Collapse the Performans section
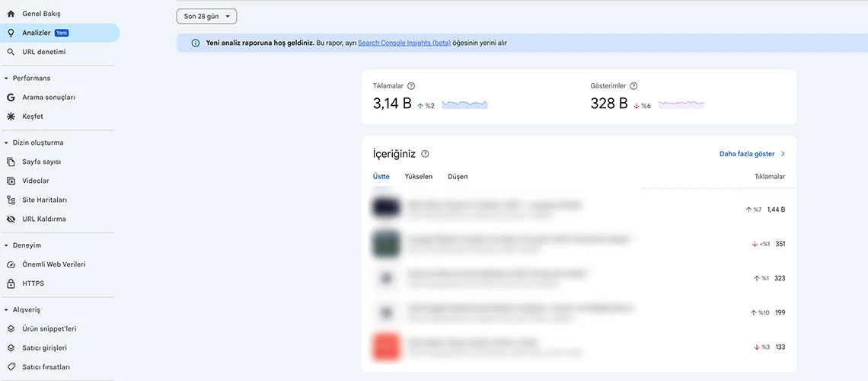Viewport: 868px width, 381px height. [x=6, y=78]
